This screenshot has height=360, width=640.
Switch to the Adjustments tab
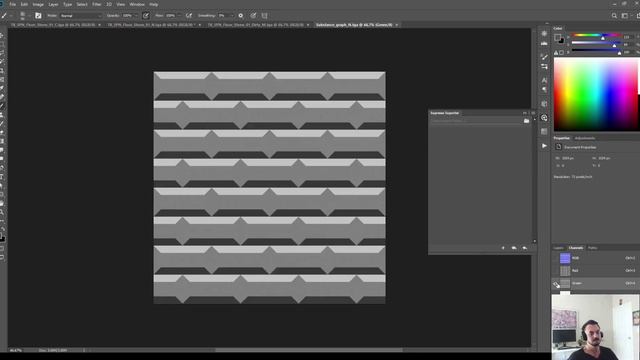coord(584,138)
